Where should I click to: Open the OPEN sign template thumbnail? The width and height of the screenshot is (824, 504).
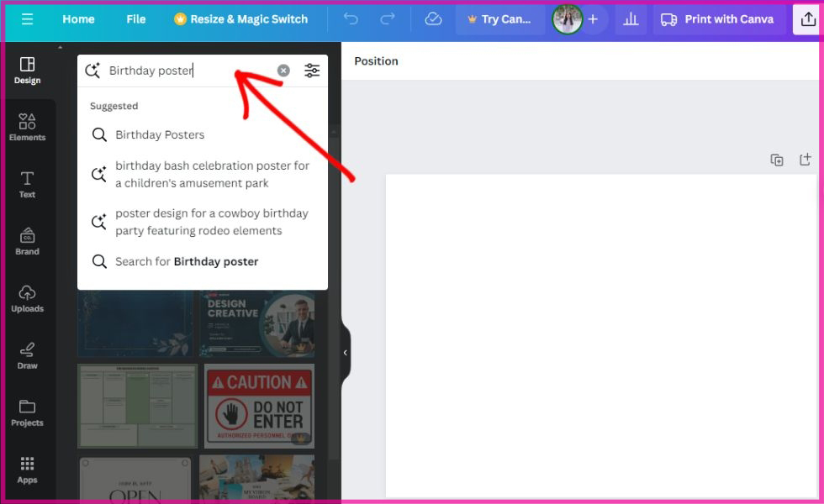click(x=135, y=479)
